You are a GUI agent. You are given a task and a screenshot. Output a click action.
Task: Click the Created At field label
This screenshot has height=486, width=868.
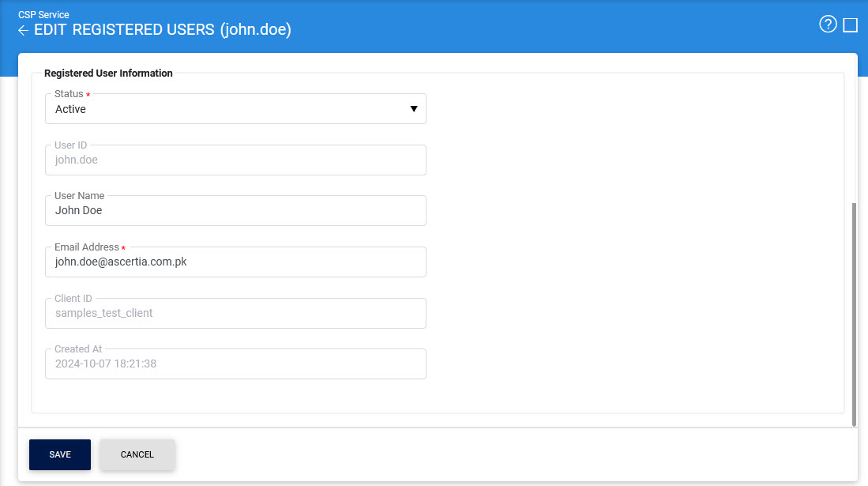point(78,349)
